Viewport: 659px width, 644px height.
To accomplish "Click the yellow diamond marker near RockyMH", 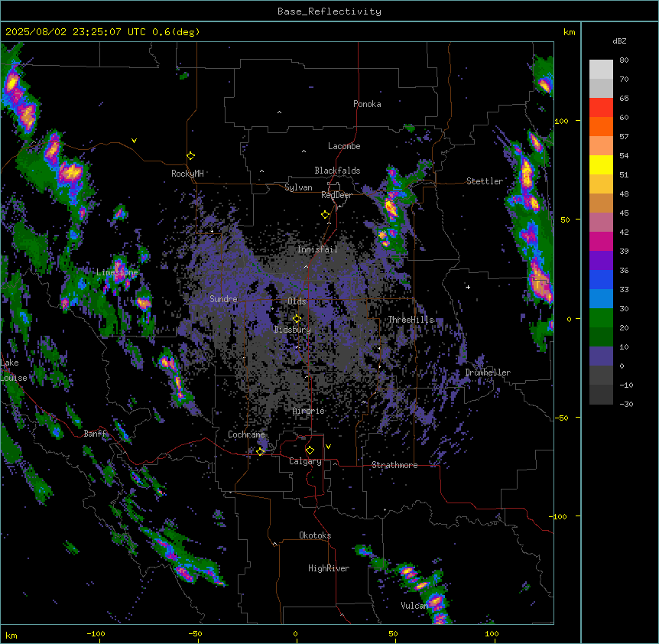I will tap(191, 156).
